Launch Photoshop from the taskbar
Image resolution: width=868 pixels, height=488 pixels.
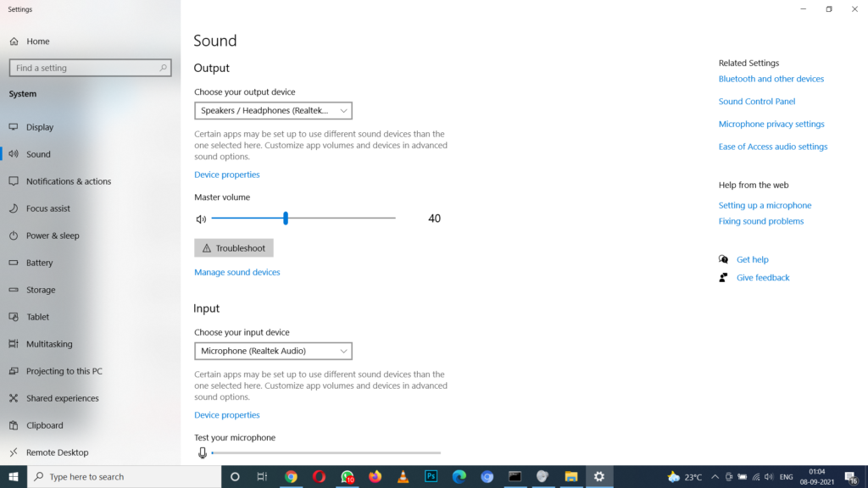click(431, 476)
